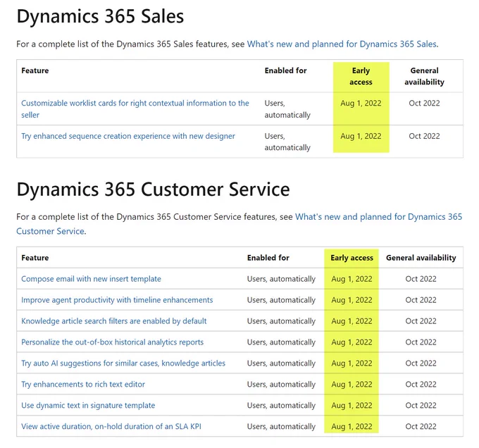
Task: Click Oct 2022 in signature template row
Action: pyautogui.click(x=421, y=405)
